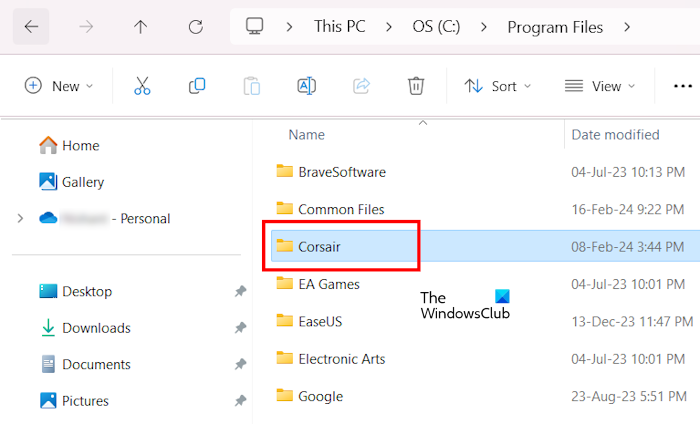Expand chevron after the computer icon
The height and width of the screenshot is (424, 700).
[x=289, y=27]
